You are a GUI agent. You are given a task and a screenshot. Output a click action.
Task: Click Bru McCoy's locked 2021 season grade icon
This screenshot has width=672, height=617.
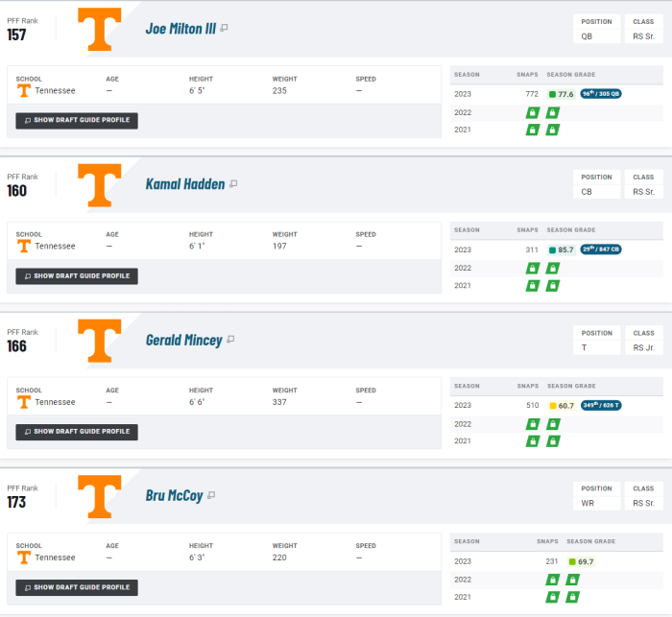click(574, 596)
